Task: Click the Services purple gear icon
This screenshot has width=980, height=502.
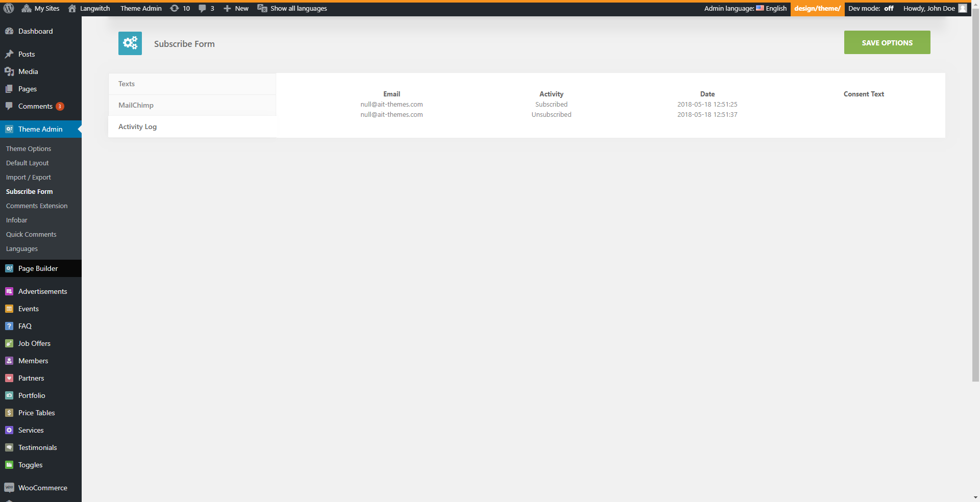Action: click(x=9, y=430)
